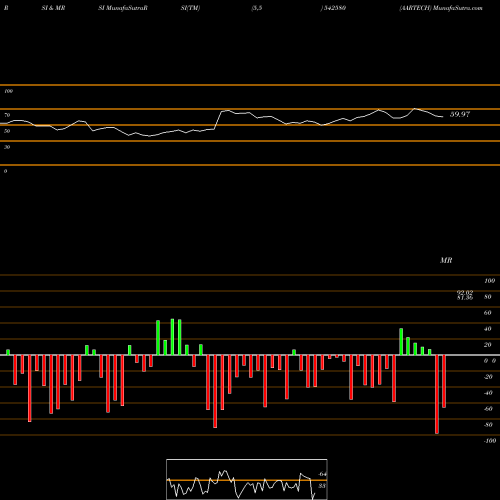Click the 'MR' panel title
Image resolution: width=500 pixels, height=500 pixels.
[x=446, y=260]
